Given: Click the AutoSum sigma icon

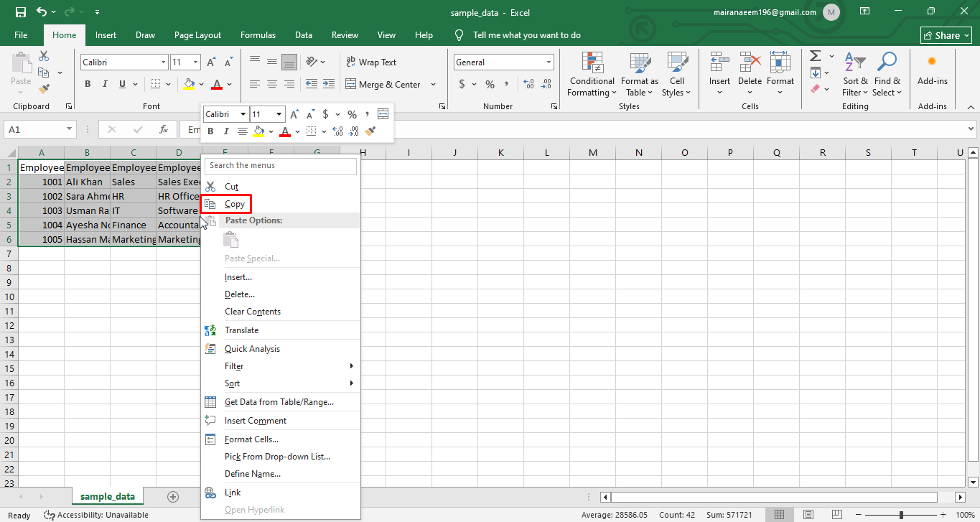Looking at the screenshot, I should coord(815,56).
